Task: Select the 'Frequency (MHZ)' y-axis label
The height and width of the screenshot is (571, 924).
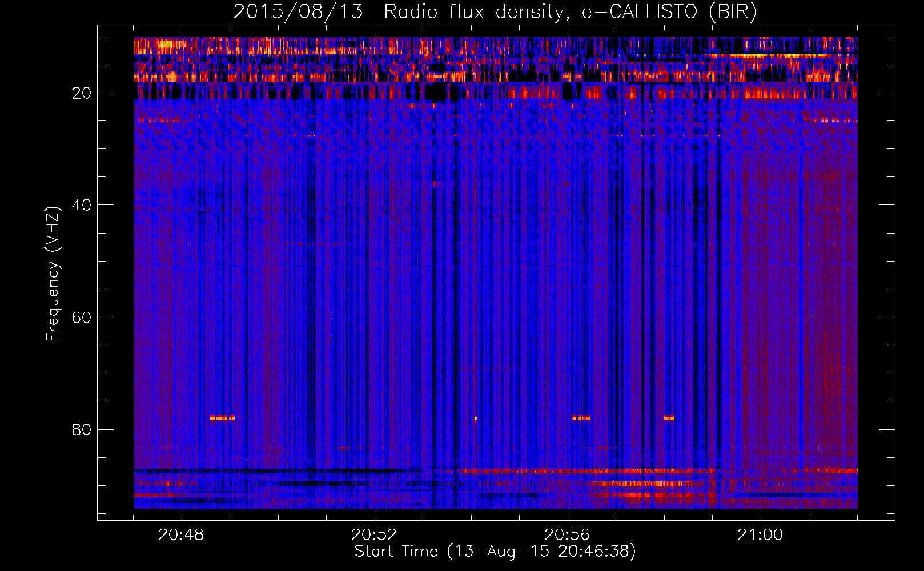Action: 52,274
